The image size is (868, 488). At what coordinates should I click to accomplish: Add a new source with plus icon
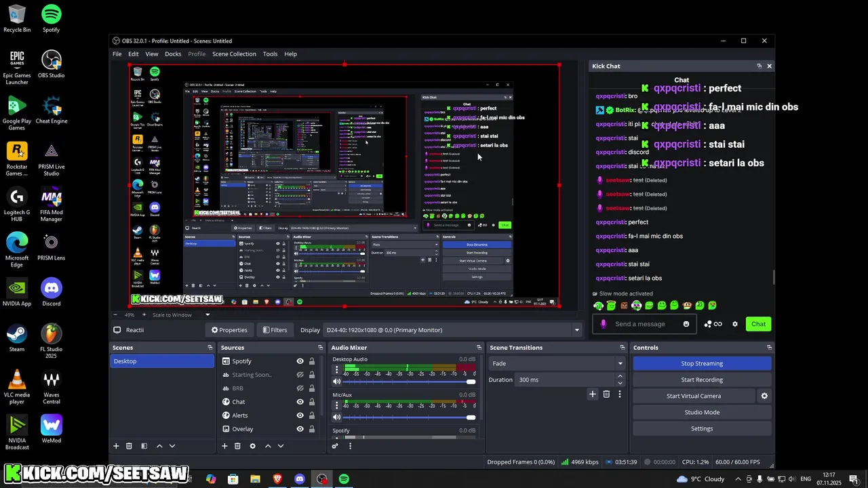click(224, 446)
